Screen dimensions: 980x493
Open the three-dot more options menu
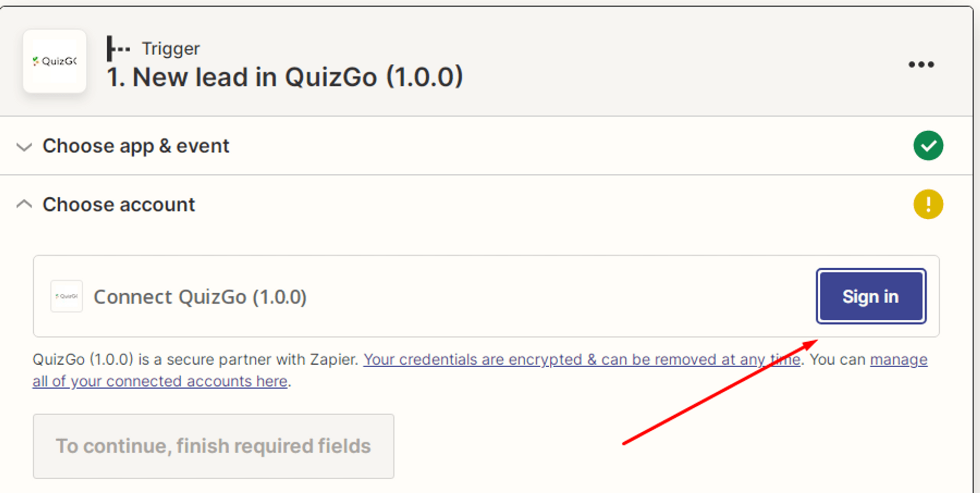coord(921,64)
